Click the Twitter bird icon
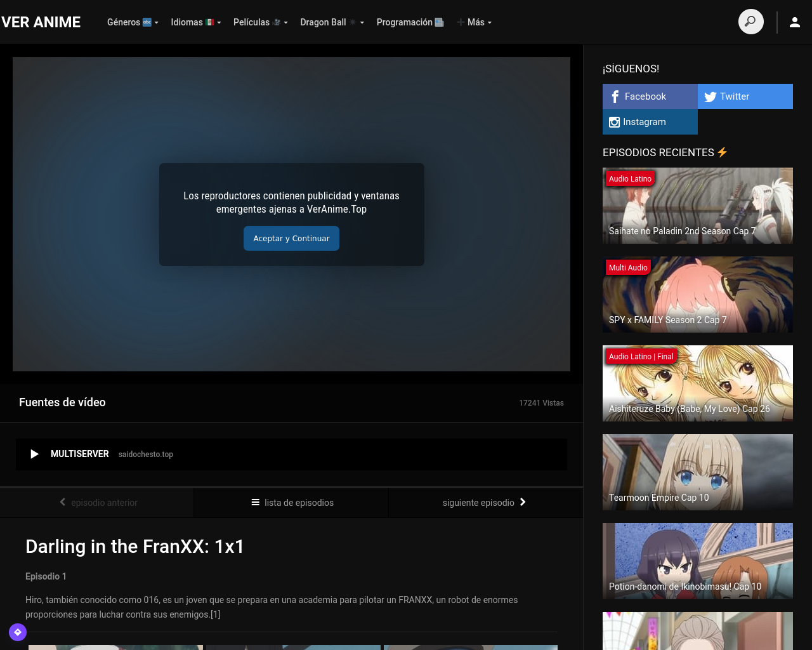Image resolution: width=812 pixels, height=650 pixels. pos(710,96)
